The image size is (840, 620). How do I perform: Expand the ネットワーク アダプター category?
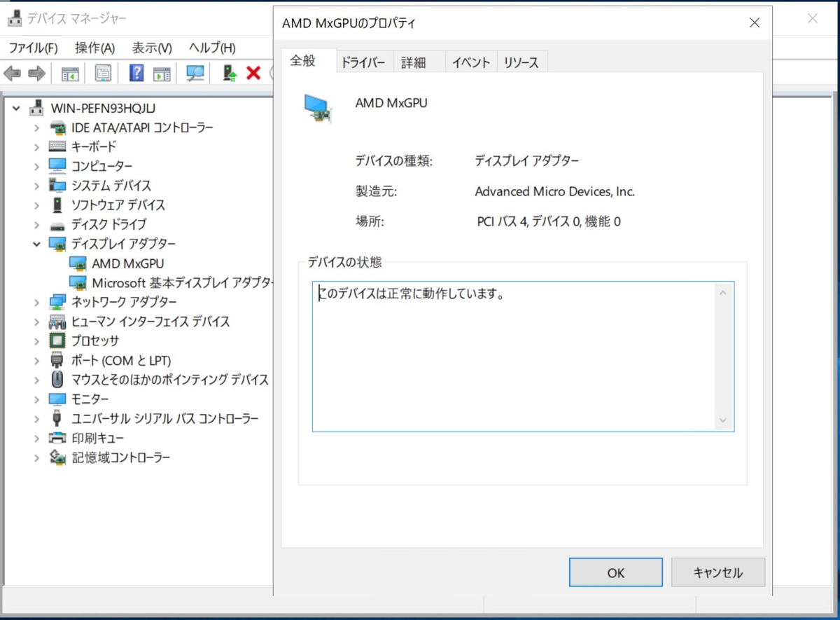(x=36, y=302)
